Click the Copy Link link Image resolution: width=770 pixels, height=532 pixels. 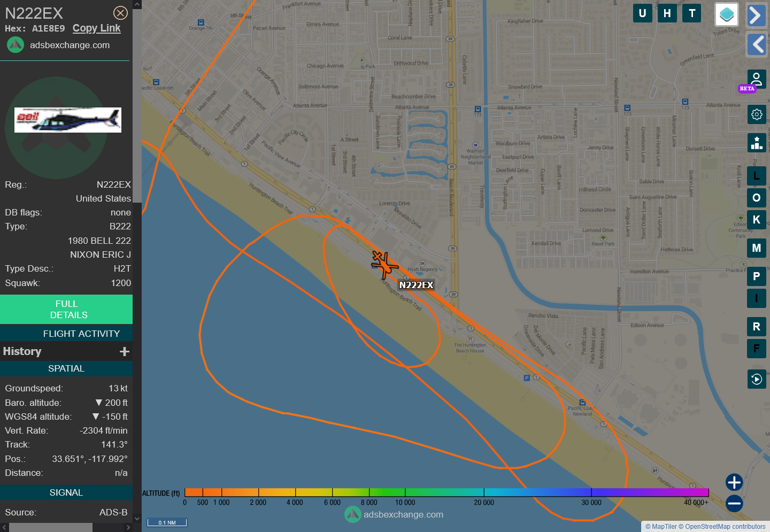click(96, 28)
